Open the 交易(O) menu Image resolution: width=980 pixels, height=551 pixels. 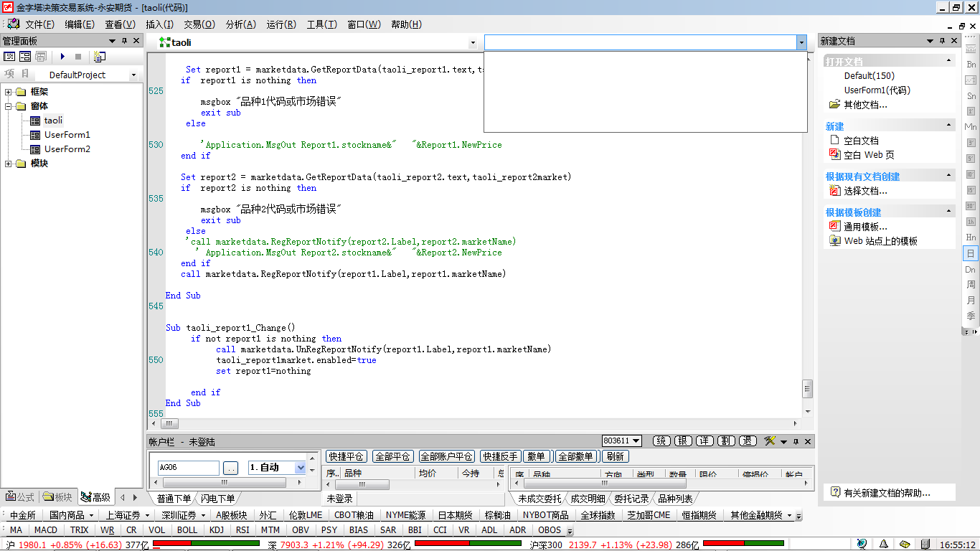199,24
